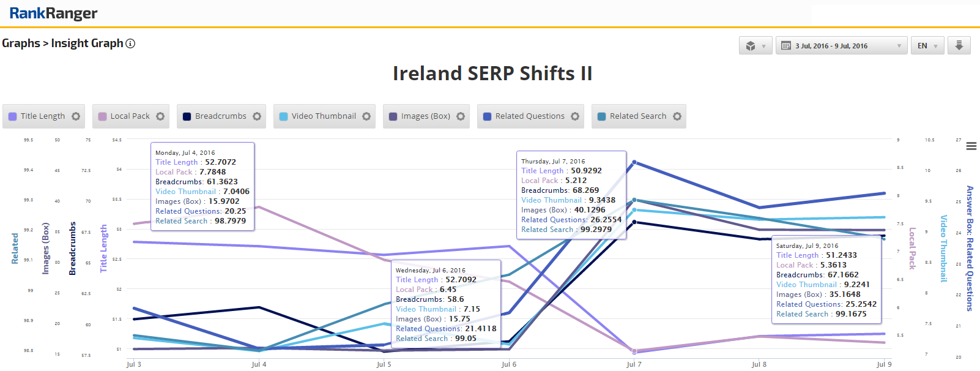Viewport: 980px width, 371px height.
Task: Click the RankRanger logo
Action: click(53, 13)
